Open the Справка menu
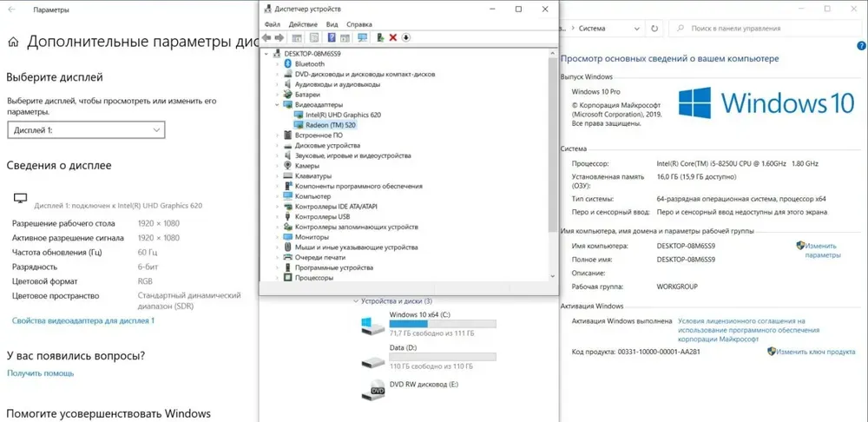The image size is (868, 422). point(358,24)
